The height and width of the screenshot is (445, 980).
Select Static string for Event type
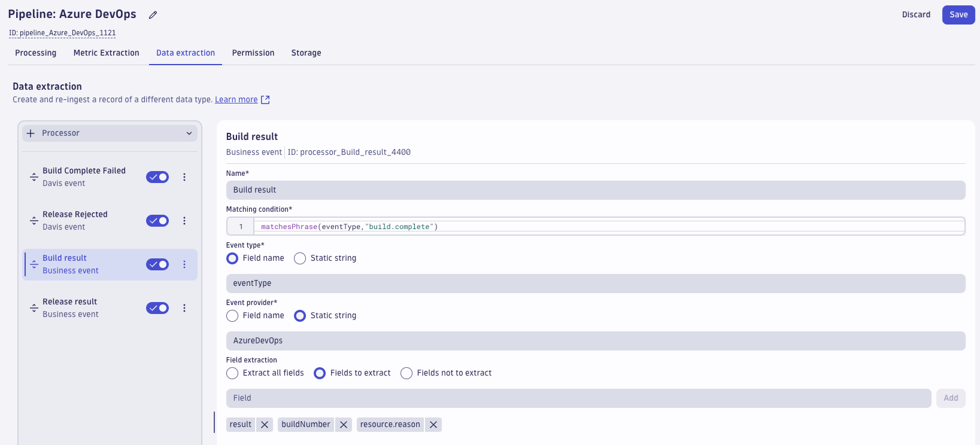[300, 258]
